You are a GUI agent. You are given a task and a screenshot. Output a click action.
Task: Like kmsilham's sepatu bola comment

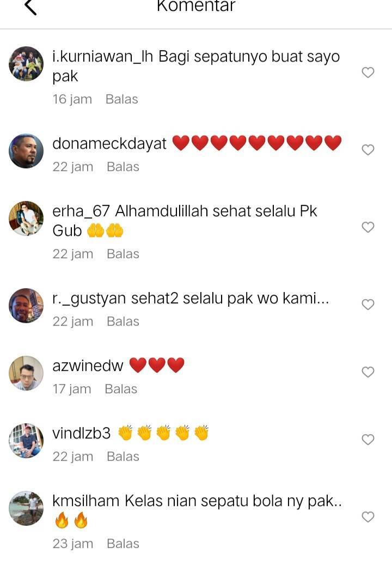click(x=368, y=517)
